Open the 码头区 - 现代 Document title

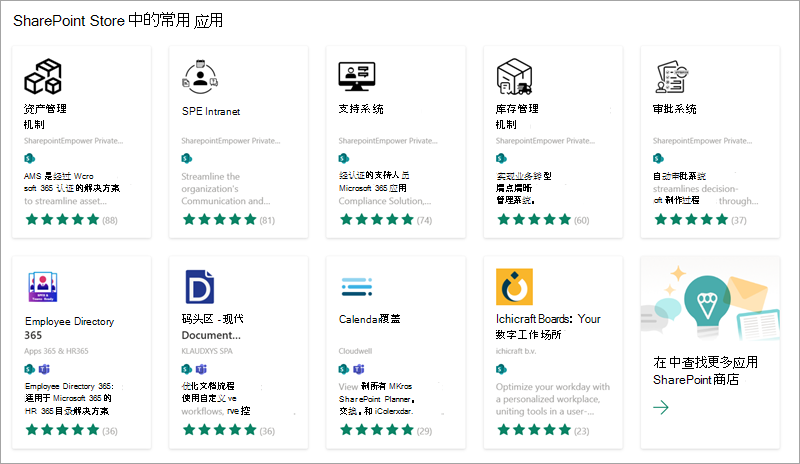point(213,327)
